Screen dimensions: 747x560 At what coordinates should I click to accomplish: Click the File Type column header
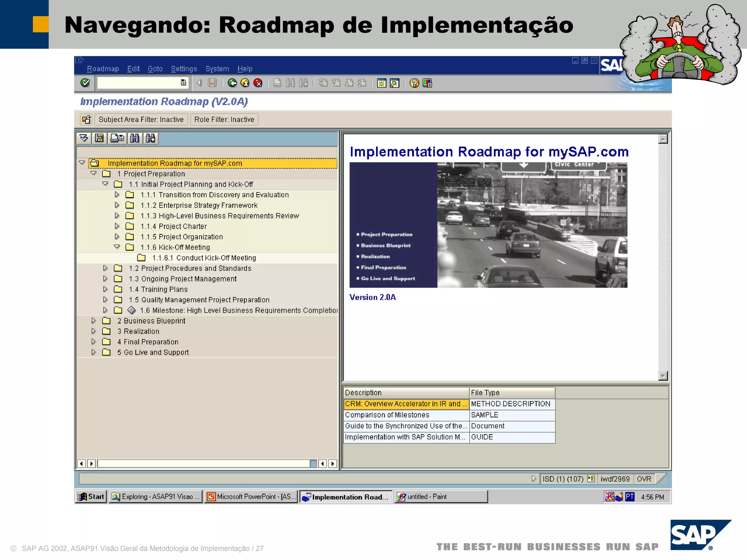point(512,393)
